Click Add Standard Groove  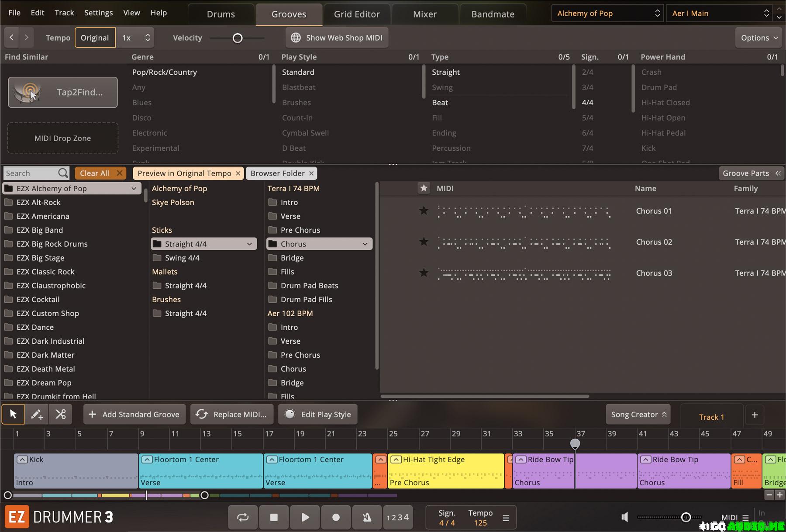pos(134,414)
